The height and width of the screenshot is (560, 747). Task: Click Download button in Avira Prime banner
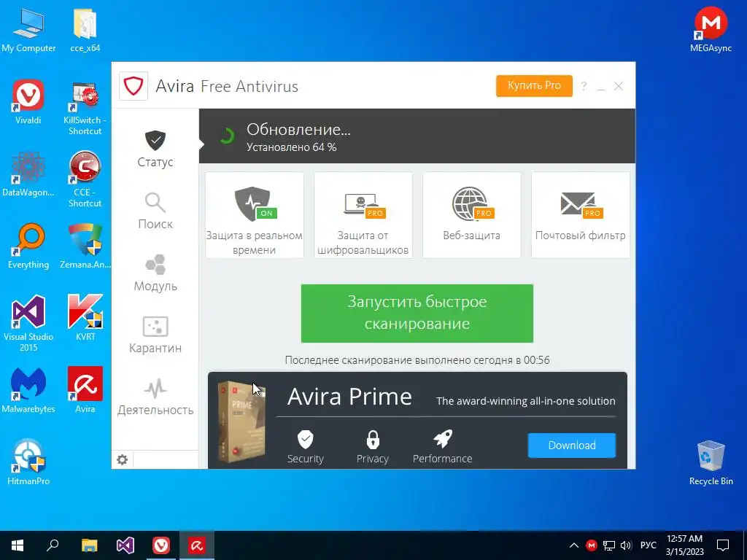[x=572, y=446]
